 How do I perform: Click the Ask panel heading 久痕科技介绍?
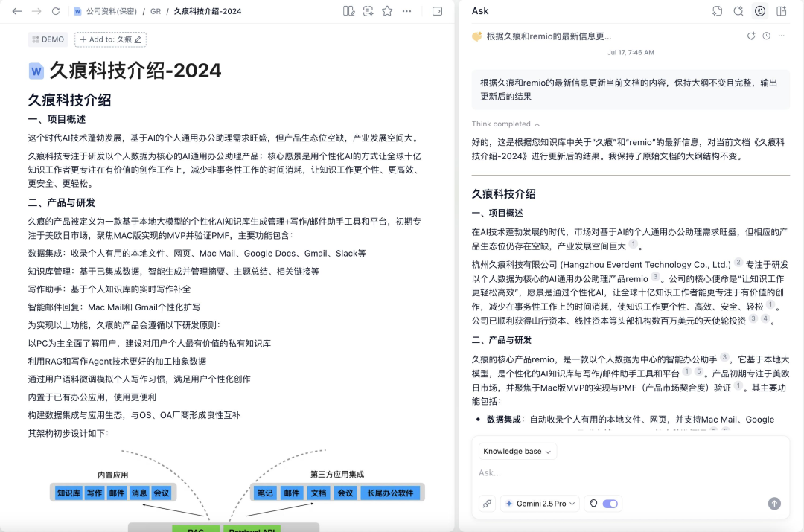tap(503, 194)
